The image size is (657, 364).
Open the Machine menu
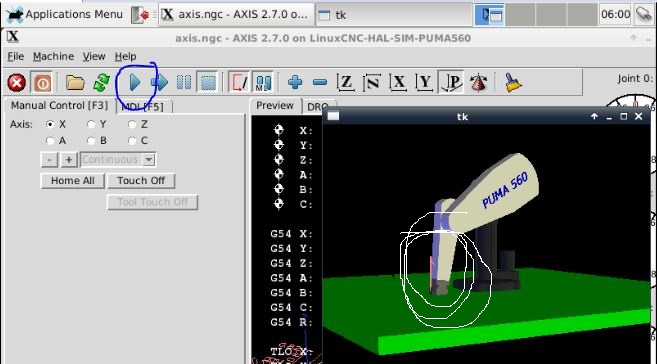point(53,56)
